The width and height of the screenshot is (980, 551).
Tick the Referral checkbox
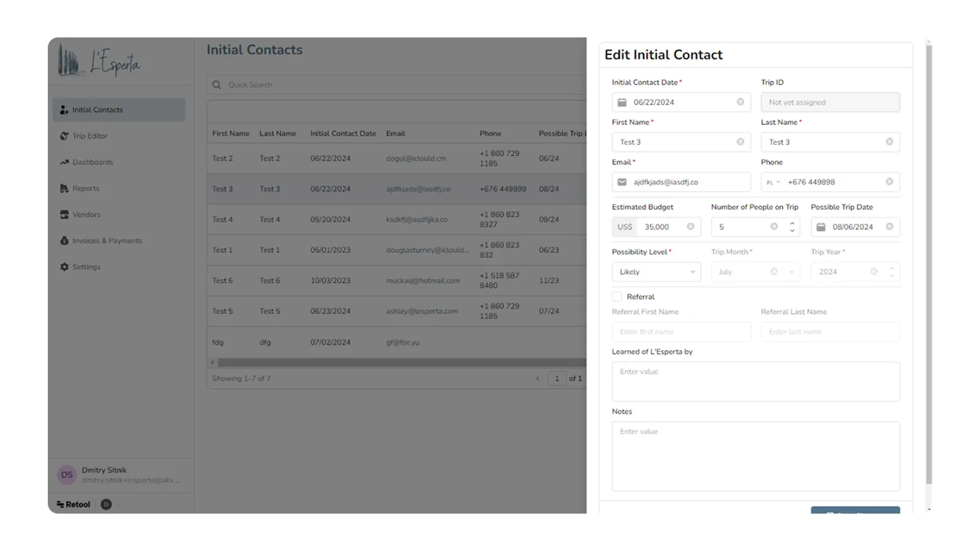point(617,297)
